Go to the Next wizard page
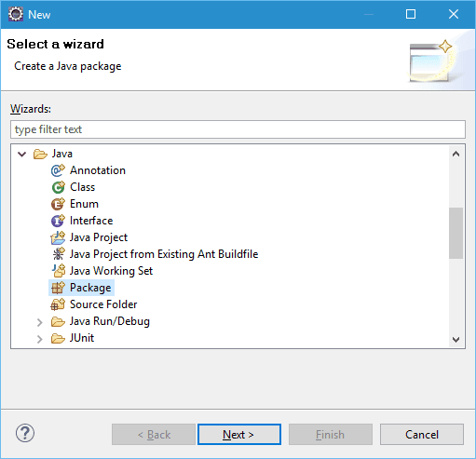This screenshot has height=459, width=476. 239,435
